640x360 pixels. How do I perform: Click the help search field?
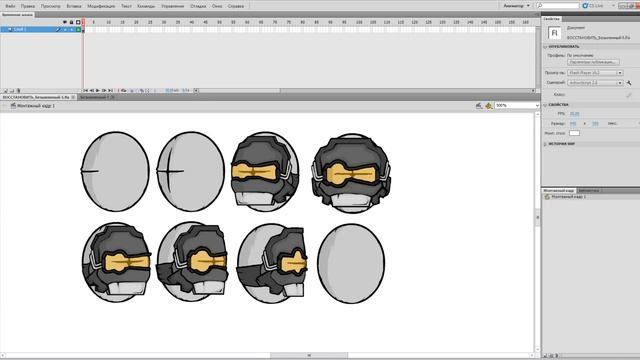click(x=558, y=6)
